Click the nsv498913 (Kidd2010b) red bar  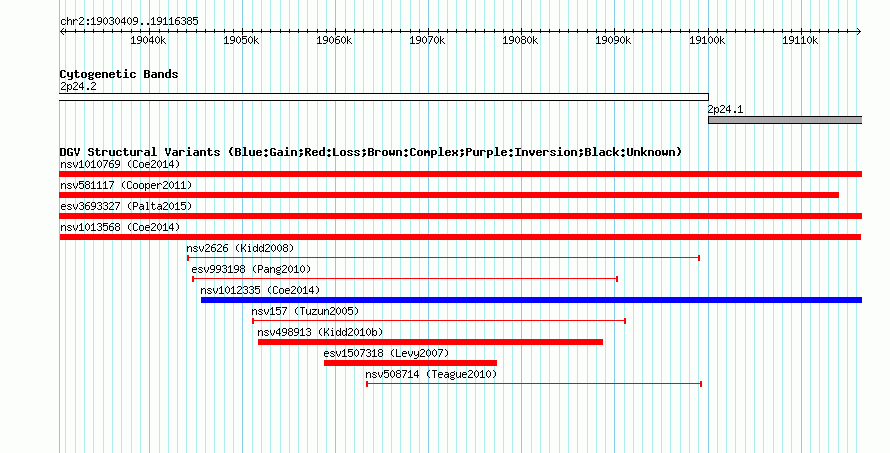tap(430, 342)
